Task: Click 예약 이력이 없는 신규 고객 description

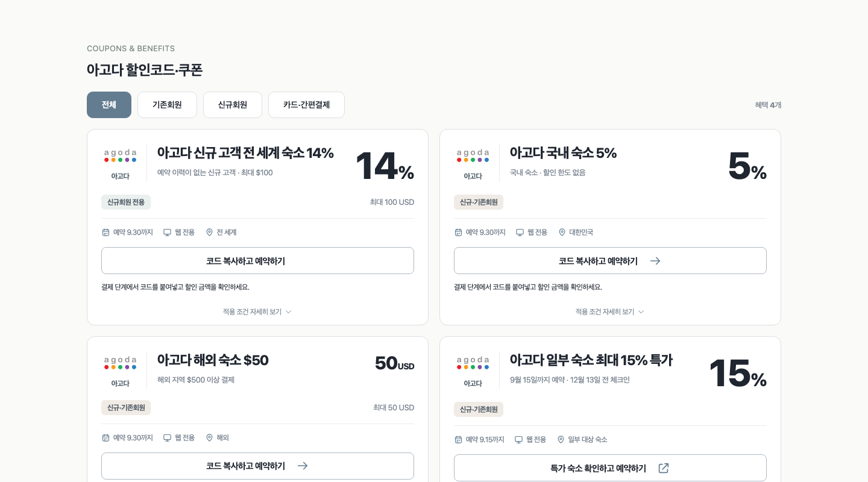Action: click(215, 173)
